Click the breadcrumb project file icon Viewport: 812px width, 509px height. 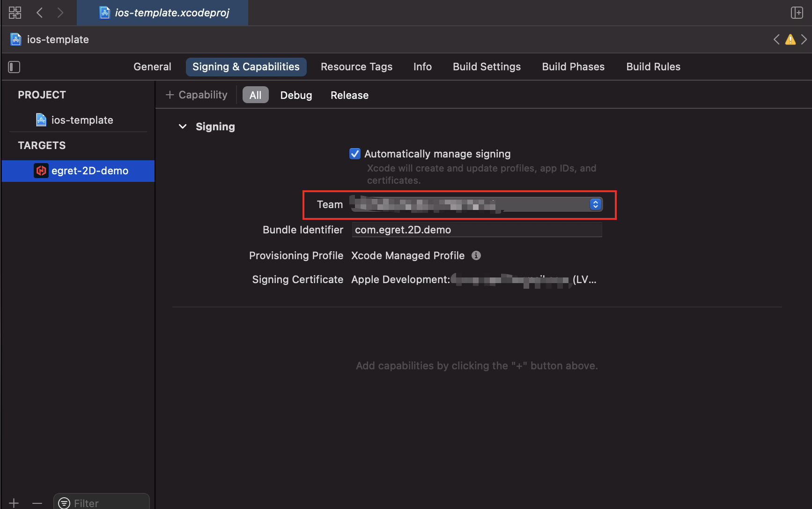16,39
